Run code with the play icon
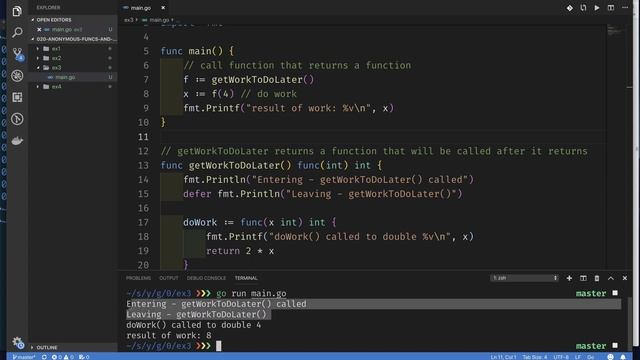The height and width of the screenshot is (360, 640). [597, 8]
